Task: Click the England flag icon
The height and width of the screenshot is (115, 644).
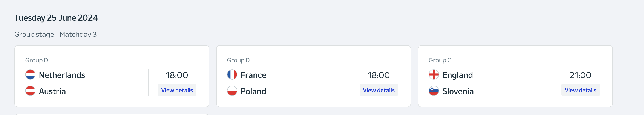Action: (434, 75)
